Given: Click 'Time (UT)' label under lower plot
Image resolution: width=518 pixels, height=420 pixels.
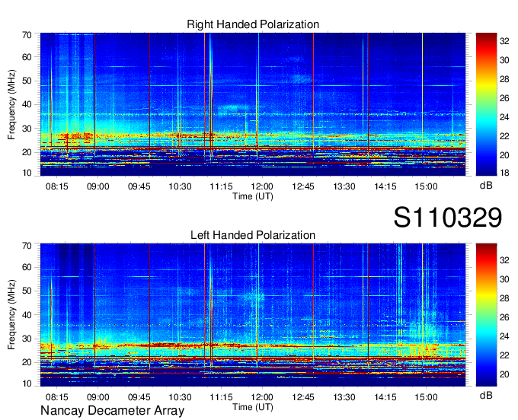Looking at the screenshot, I should pos(253,407).
